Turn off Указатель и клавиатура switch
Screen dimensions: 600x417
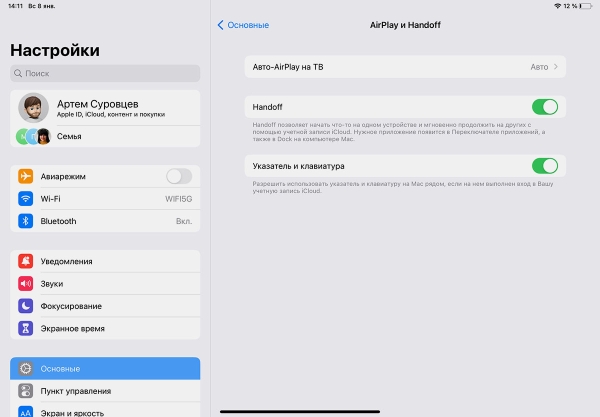click(x=545, y=166)
